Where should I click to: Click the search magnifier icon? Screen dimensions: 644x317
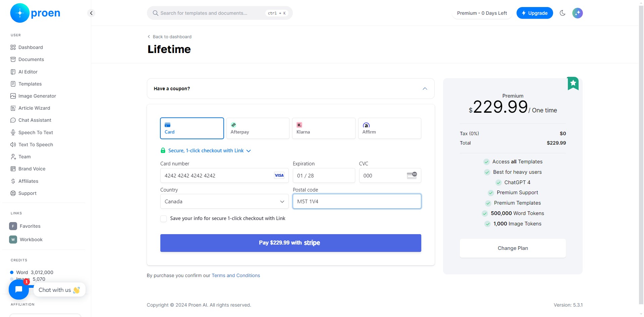pyautogui.click(x=155, y=13)
